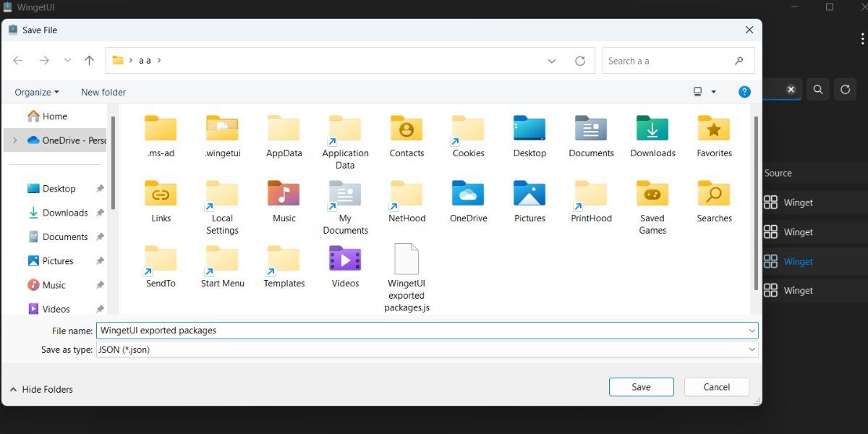Open the Saved Games folder
This screenshot has height=434, width=868.
pos(652,208)
